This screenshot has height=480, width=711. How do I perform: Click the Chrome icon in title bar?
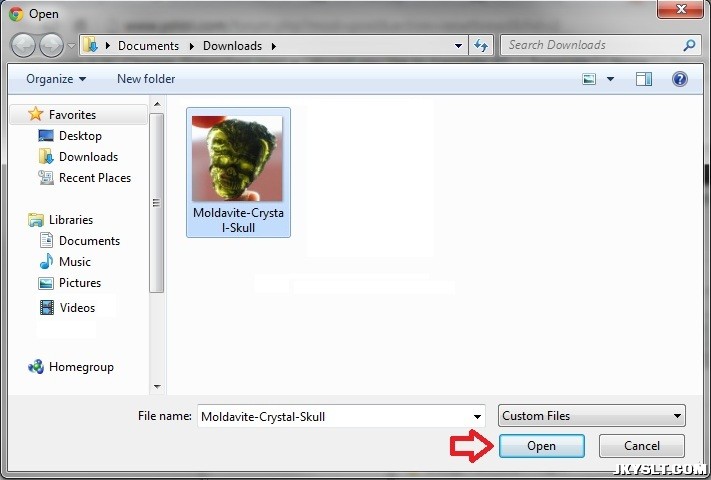16,14
